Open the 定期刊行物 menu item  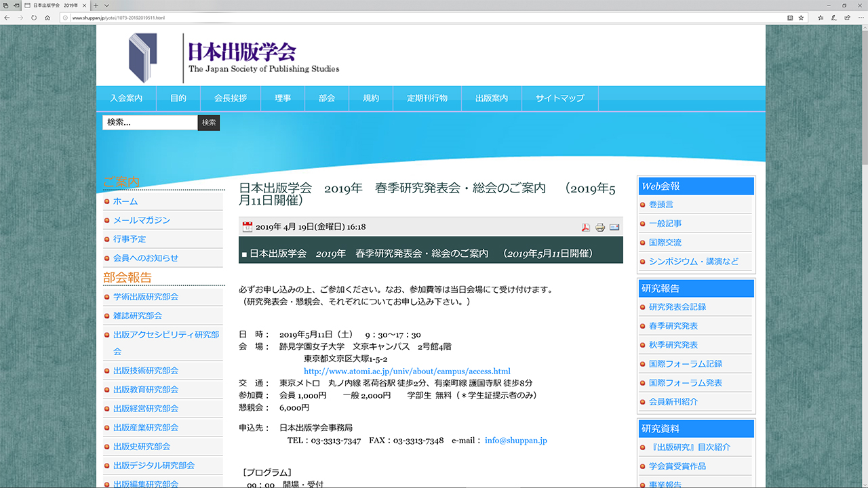(427, 98)
